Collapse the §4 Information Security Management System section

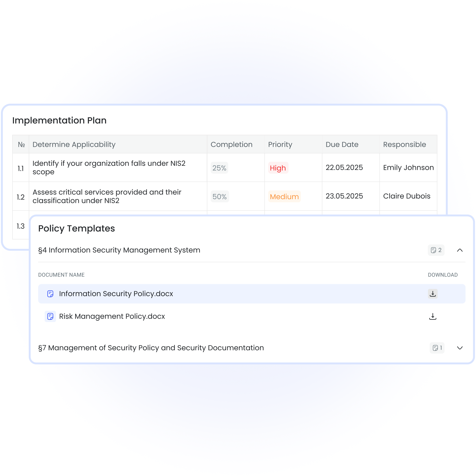pos(460,250)
